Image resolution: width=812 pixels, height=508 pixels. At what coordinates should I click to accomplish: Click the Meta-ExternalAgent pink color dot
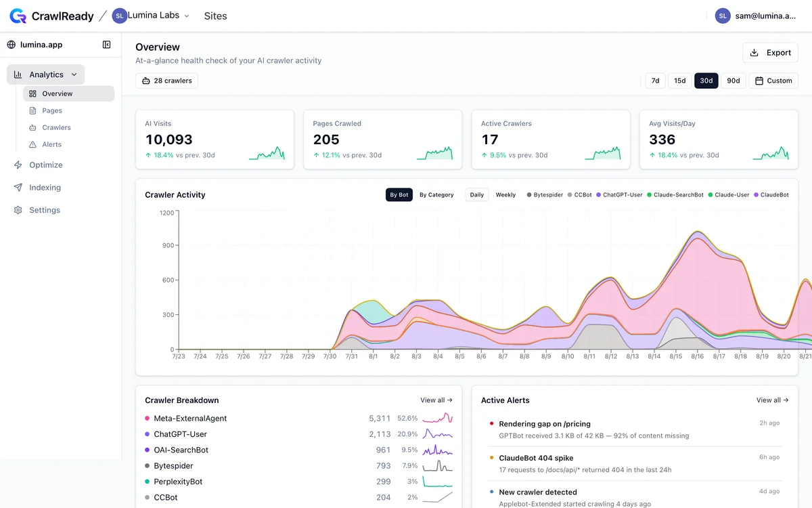pos(148,419)
